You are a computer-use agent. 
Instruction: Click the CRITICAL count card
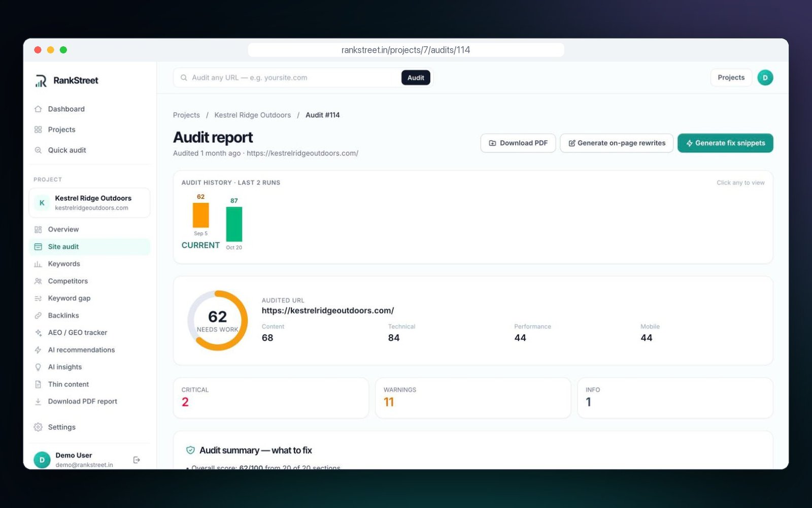point(271,398)
